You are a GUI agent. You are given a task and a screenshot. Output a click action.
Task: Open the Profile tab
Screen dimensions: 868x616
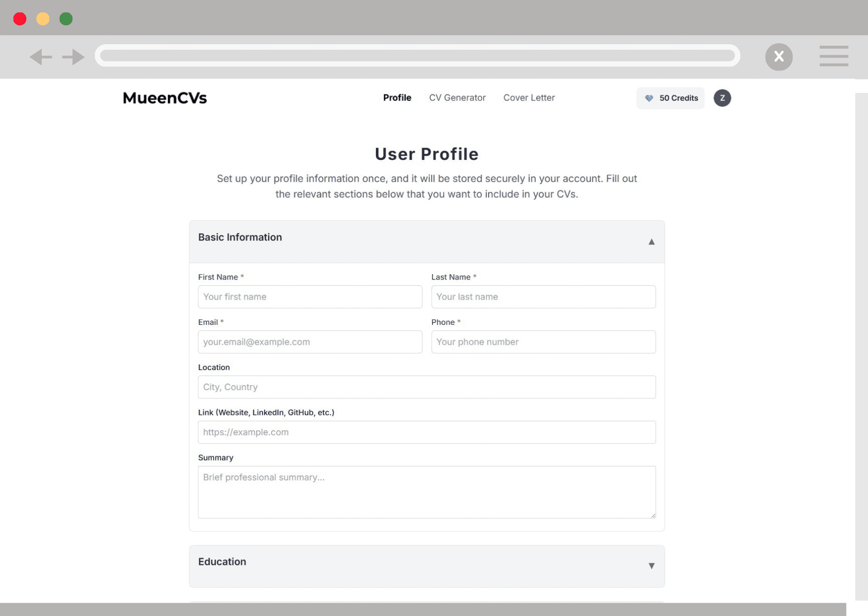pyautogui.click(x=397, y=98)
